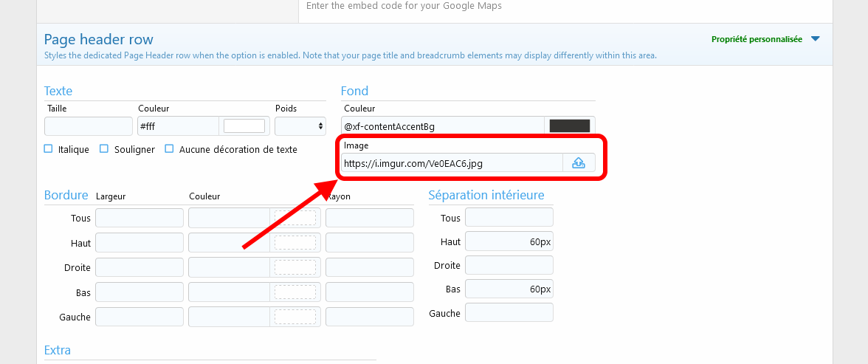Image resolution: width=868 pixels, height=364 pixels.
Task: Pick border color swatch for Haut
Action: coord(294,243)
